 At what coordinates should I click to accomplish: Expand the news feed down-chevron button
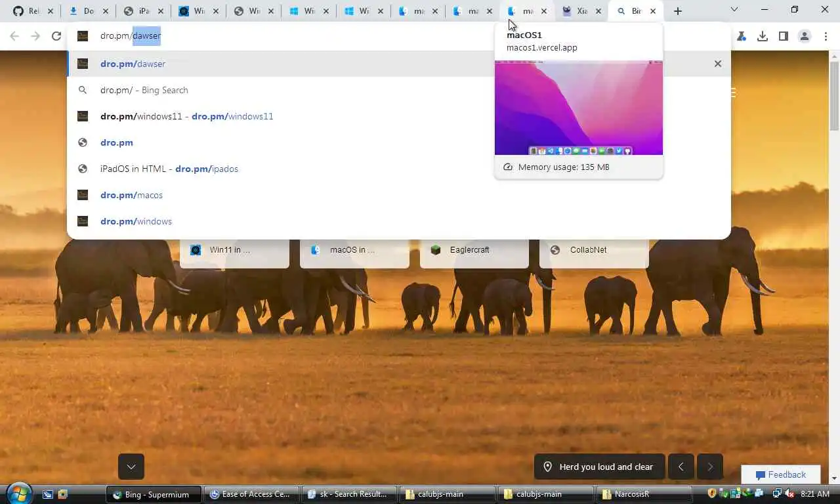tap(131, 467)
